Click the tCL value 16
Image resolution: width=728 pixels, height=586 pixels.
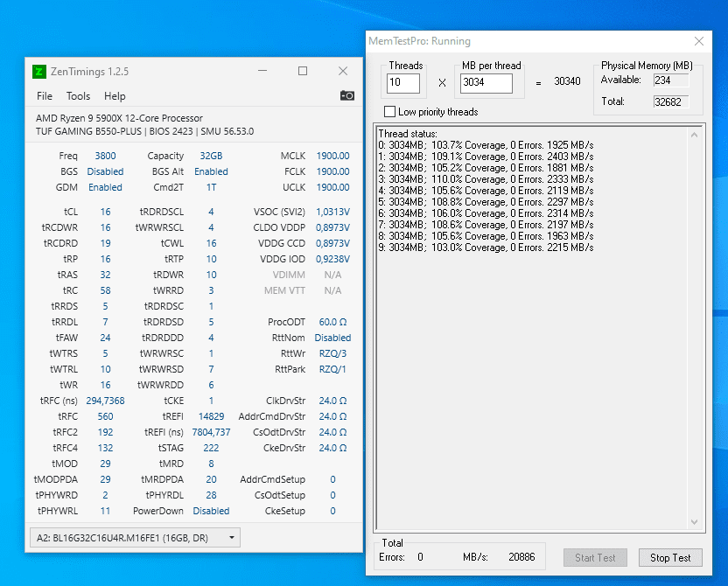click(105, 212)
